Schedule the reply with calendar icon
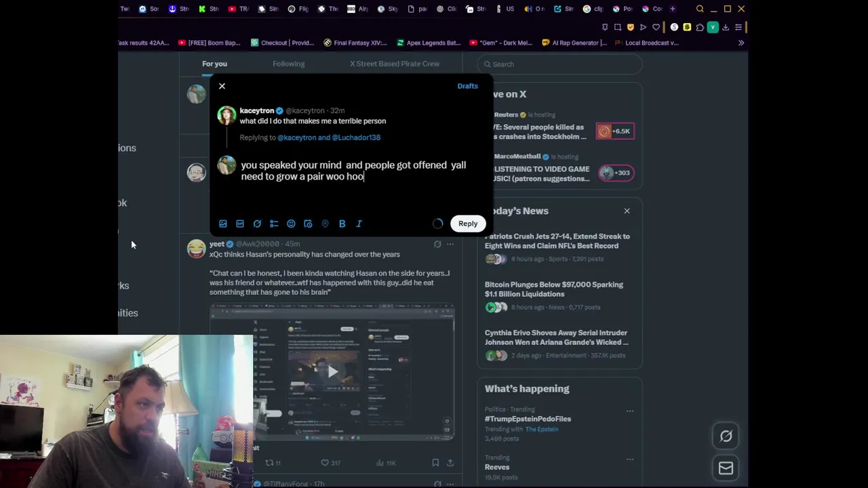The image size is (868, 488). [x=308, y=224]
